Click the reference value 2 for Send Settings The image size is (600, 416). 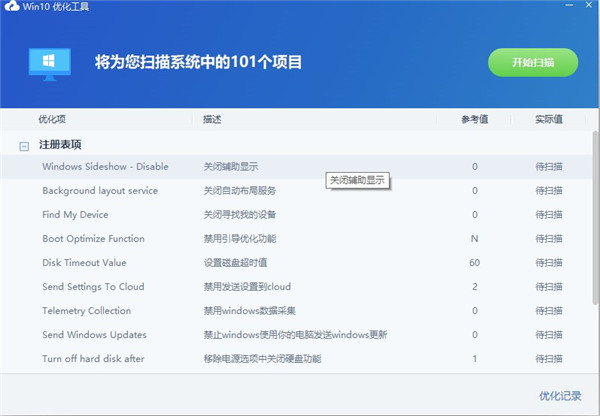pos(475,287)
